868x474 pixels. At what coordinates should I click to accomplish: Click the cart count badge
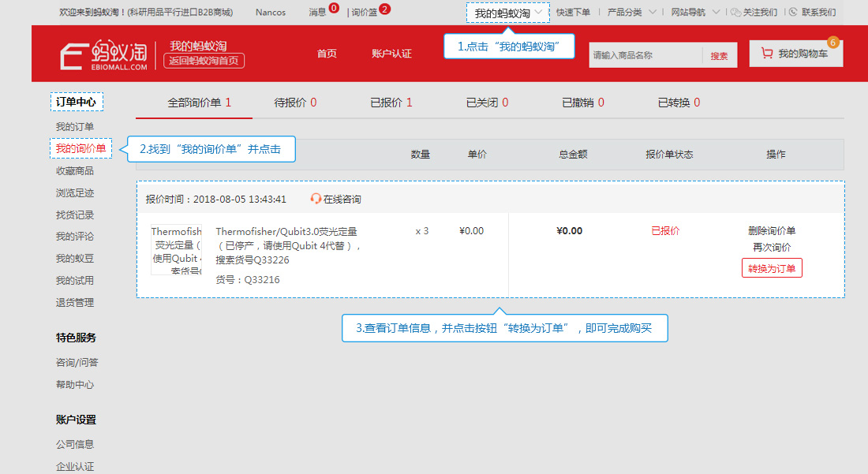click(x=832, y=43)
